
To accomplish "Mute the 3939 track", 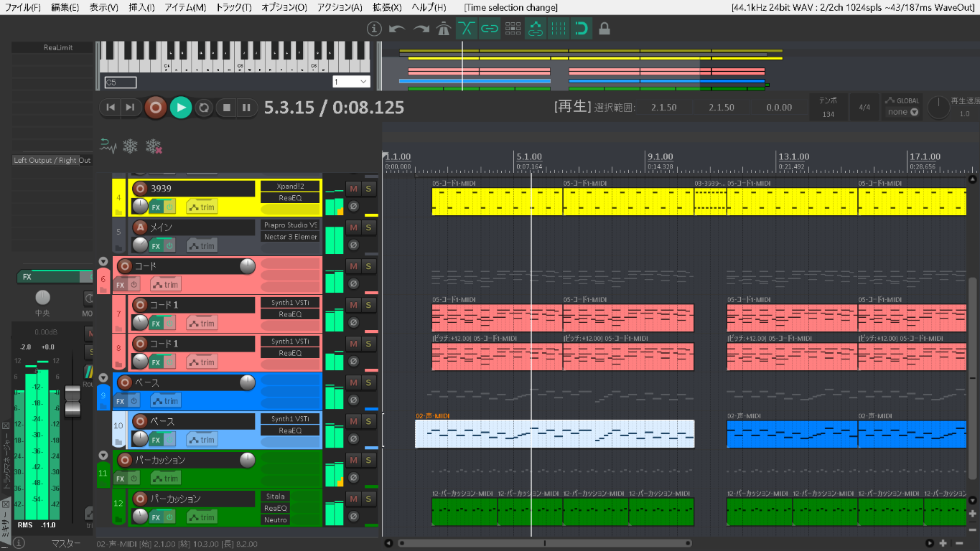I will click(x=353, y=189).
